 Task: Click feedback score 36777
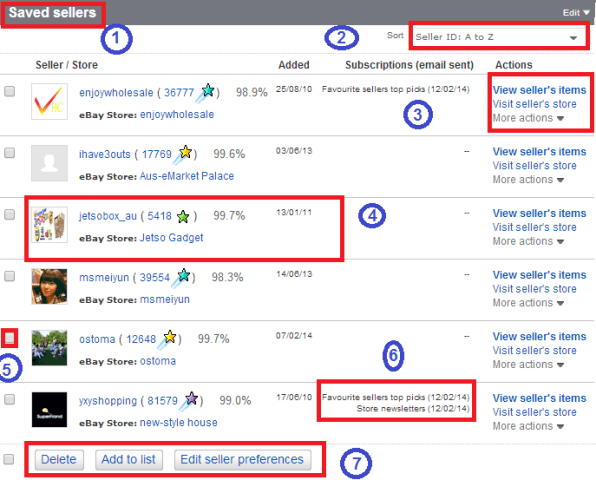[179, 93]
